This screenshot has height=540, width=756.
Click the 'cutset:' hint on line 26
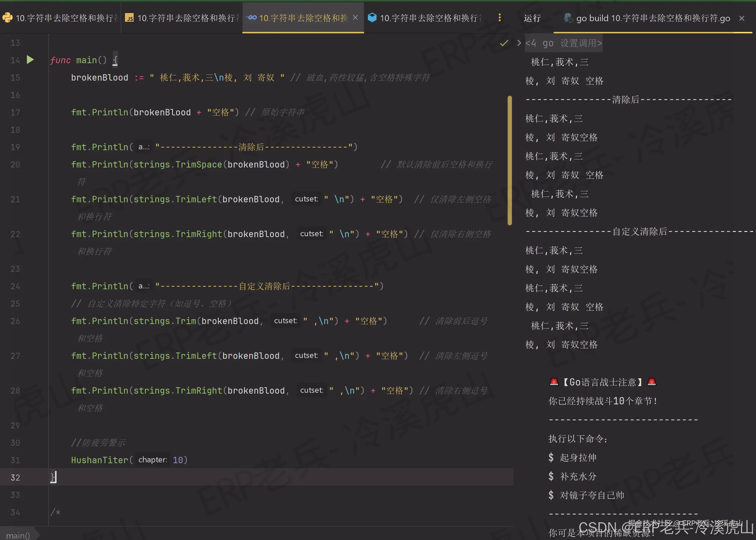pyautogui.click(x=285, y=321)
